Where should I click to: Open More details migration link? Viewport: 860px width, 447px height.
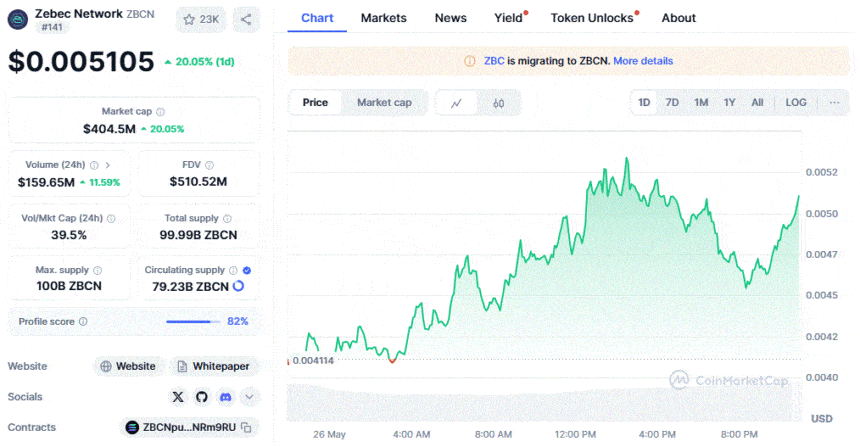click(643, 61)
